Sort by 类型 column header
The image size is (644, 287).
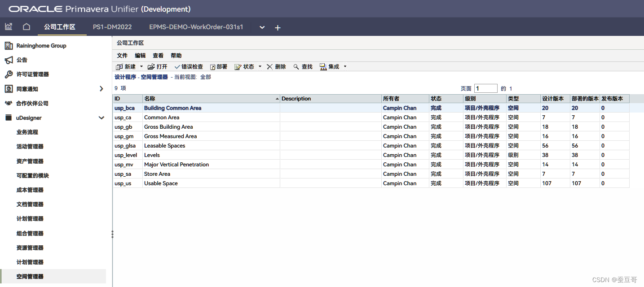coord(523,99)
